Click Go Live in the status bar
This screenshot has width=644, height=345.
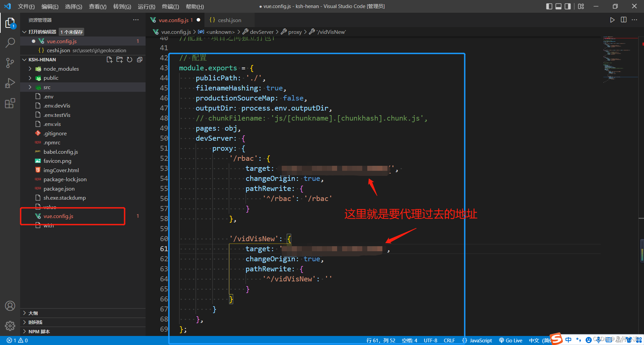511,340
